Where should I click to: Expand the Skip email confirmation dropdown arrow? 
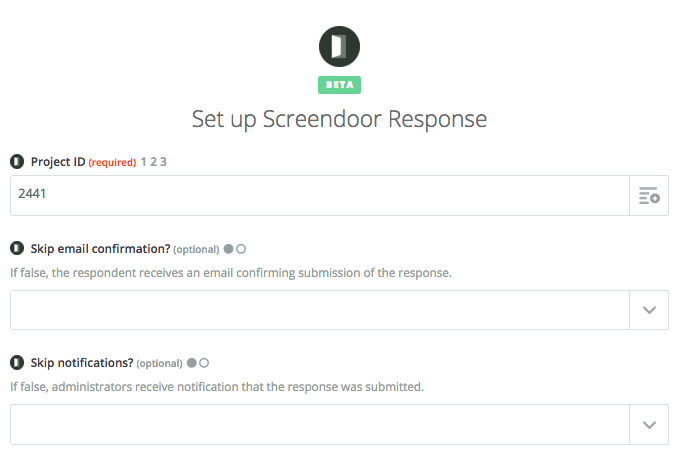[x=649, y=310]
